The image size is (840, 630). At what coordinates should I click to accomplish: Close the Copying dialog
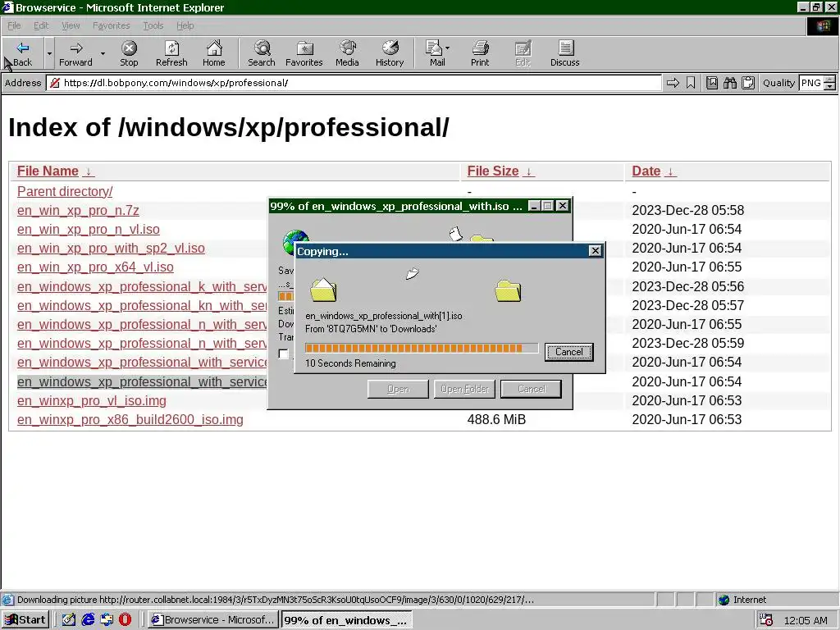pos(596,251)
